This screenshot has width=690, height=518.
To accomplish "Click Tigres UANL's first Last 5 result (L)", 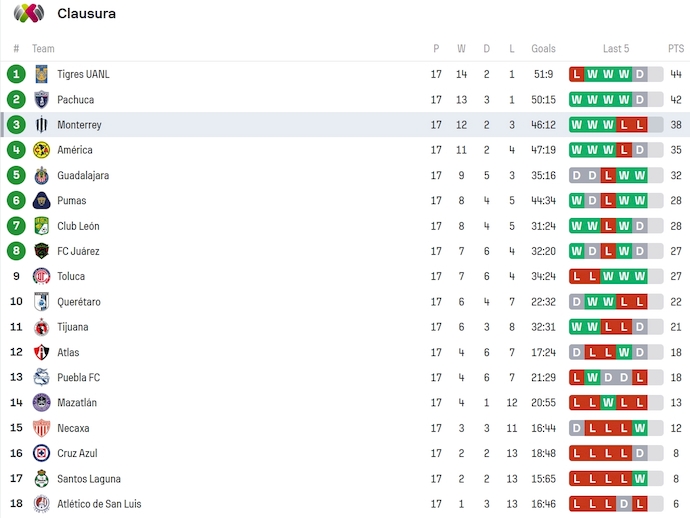I will [x=577, y=74].
